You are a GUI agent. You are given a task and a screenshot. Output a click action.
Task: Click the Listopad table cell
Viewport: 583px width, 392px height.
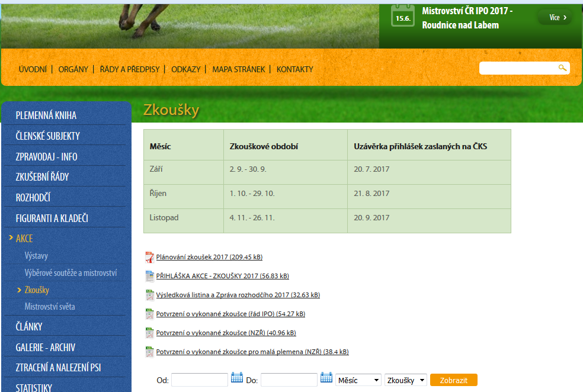(x=184, y=221)
